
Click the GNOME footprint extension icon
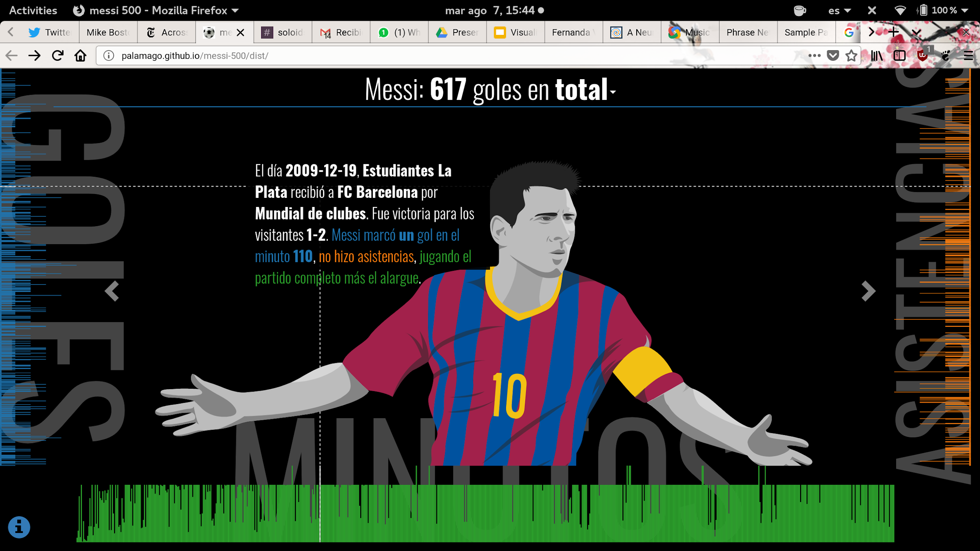(945, 56)
